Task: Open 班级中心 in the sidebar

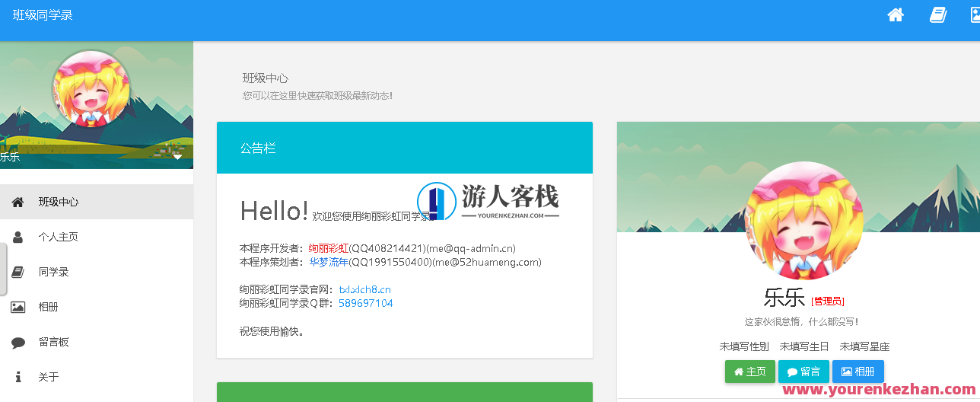Action: (97, 202)
